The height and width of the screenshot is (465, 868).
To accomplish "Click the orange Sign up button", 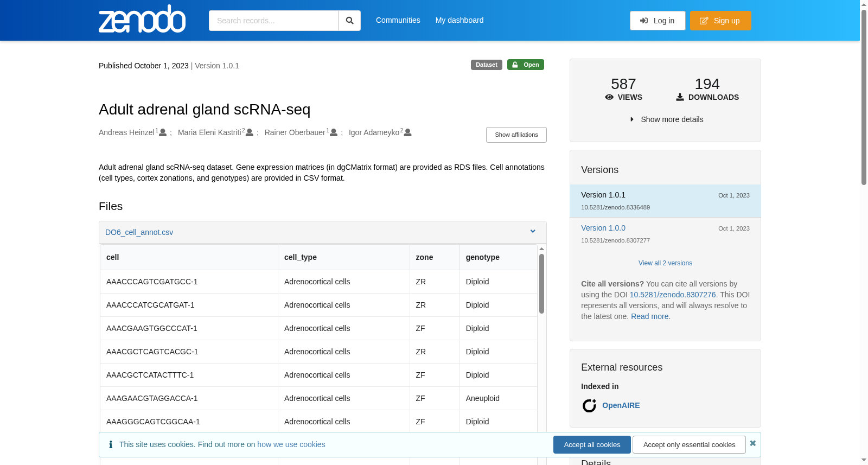I will point(720,21).
